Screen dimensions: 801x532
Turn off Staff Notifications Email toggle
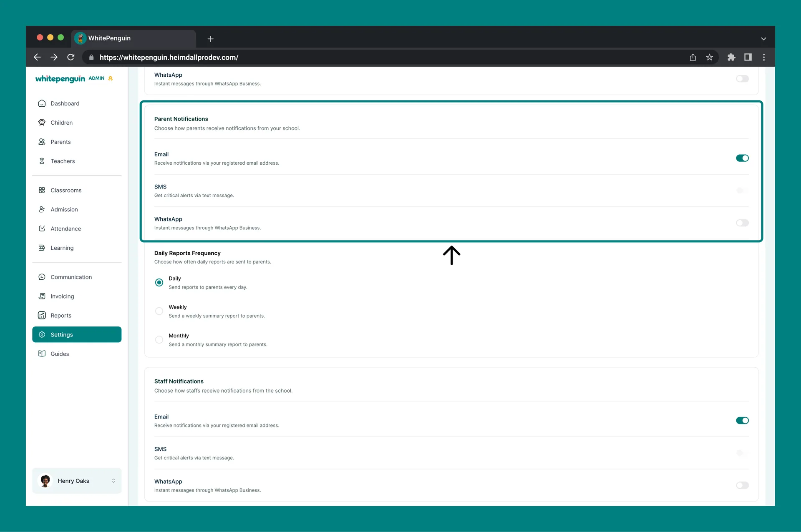pyautogui.click(x=742, y=420)
